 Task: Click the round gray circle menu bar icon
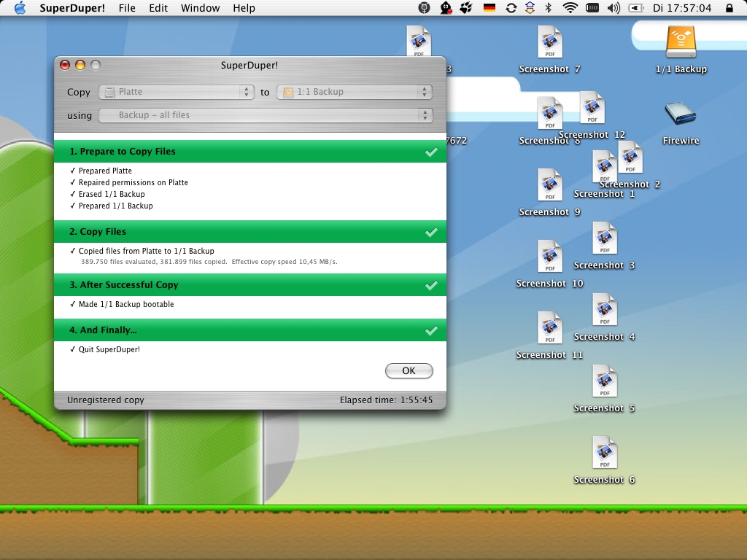pyautogui.click(x=424, y=8)
